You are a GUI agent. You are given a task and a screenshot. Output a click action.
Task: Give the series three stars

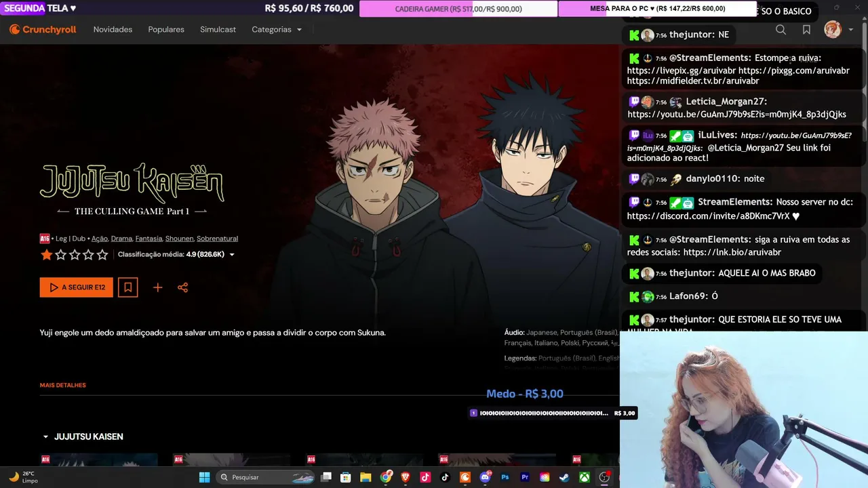tap(75, 255)
